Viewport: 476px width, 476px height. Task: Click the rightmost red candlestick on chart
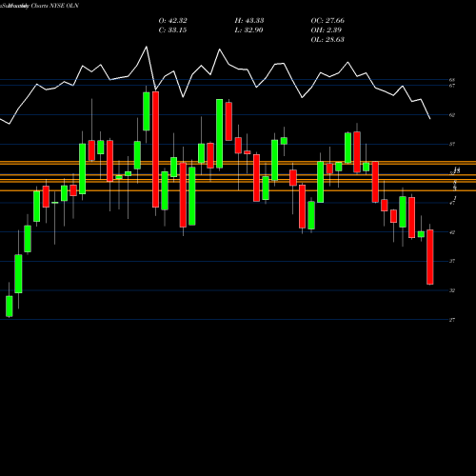430,257
